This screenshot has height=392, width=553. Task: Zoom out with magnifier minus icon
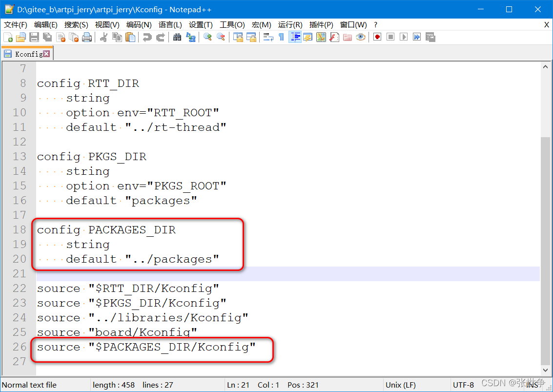(221, 37)
